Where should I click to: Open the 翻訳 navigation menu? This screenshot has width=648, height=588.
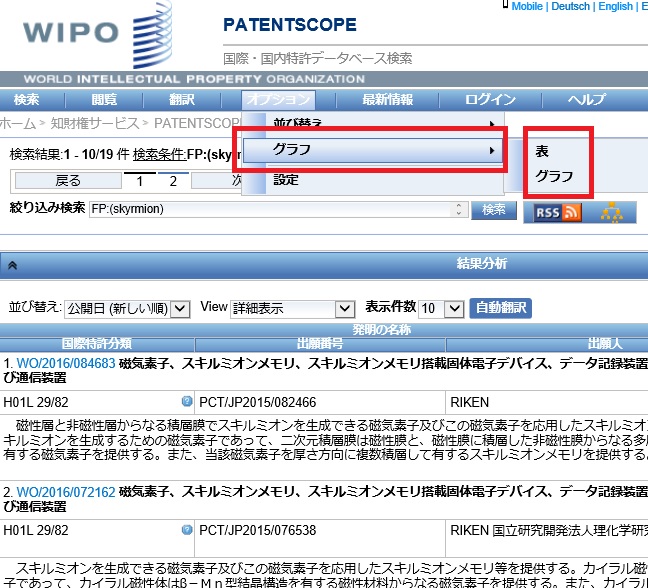tap(181, 100)
